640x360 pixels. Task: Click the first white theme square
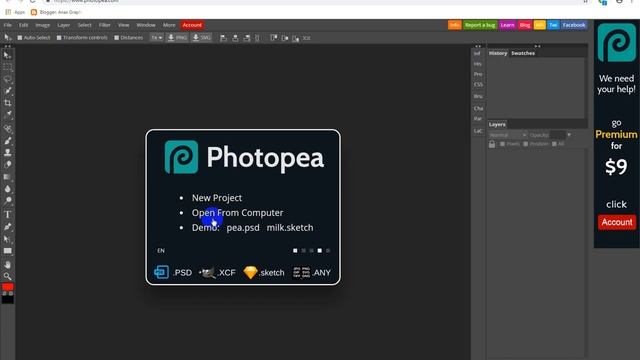pyautogui.click(x=295, y=251)
